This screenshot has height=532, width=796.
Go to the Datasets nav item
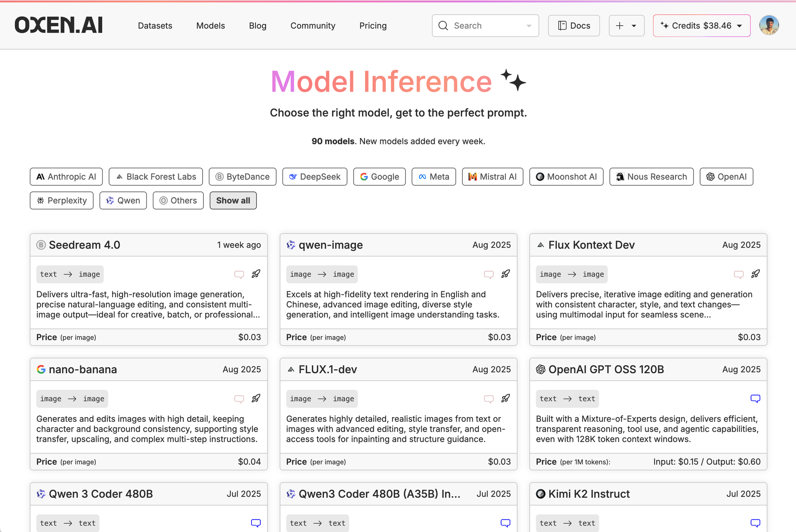(155, 25)
